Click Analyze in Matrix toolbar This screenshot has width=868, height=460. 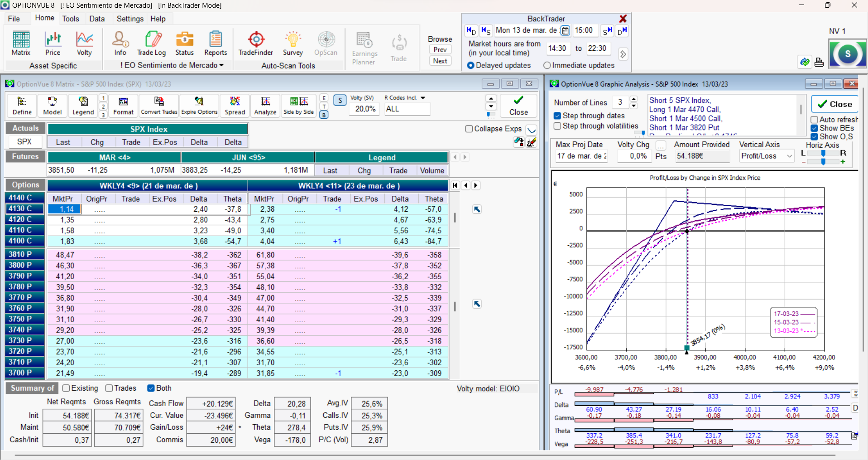tap(265, 106)
